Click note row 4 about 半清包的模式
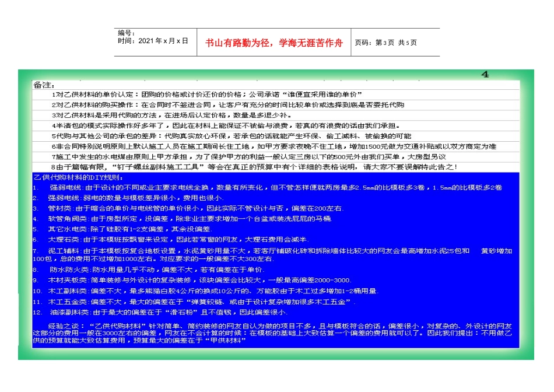This screenshot has height=392, width=554. point(226,125)
